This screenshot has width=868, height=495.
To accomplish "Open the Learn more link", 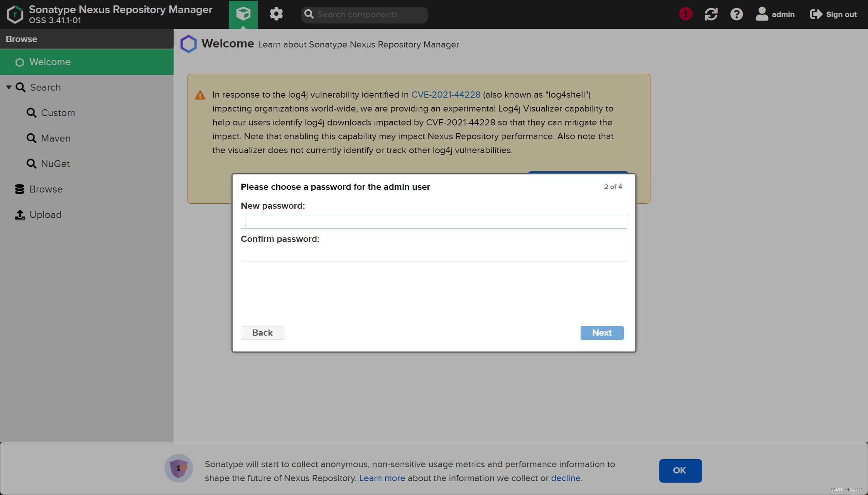I will 382,478.
